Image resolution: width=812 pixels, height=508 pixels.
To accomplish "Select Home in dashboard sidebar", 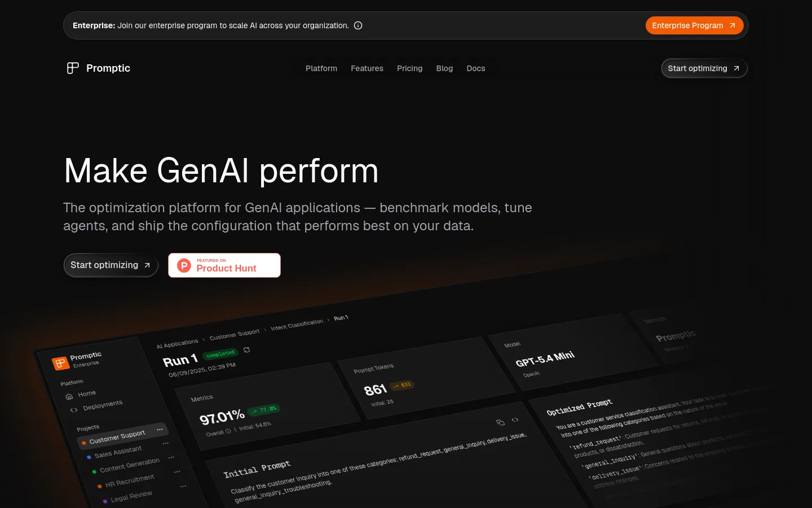I will coord(87,393).
